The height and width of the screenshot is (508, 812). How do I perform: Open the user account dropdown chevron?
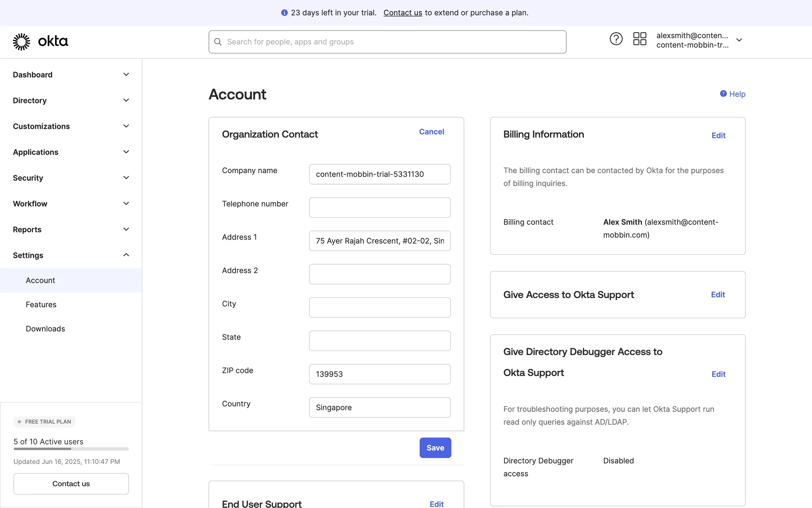pos(739,40)
